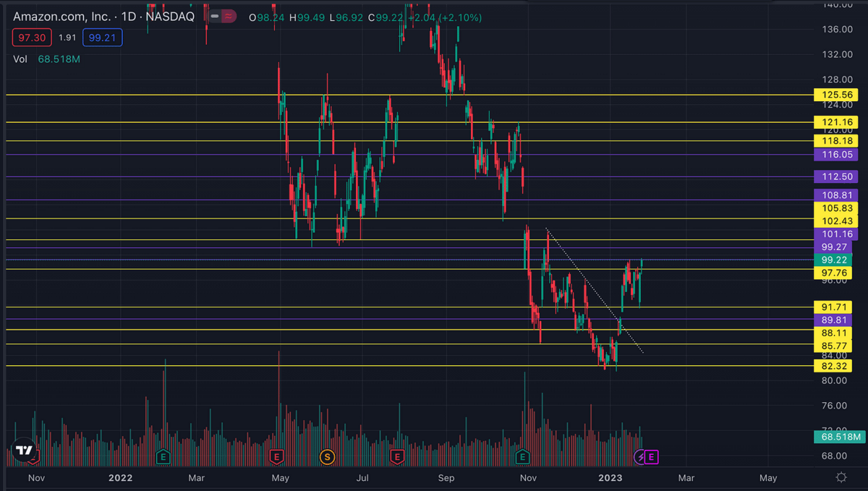The height and width of the screenshot is (491, 868).
Task: Select the purple 112.50 price level label
Action: (x=835, y=176)
